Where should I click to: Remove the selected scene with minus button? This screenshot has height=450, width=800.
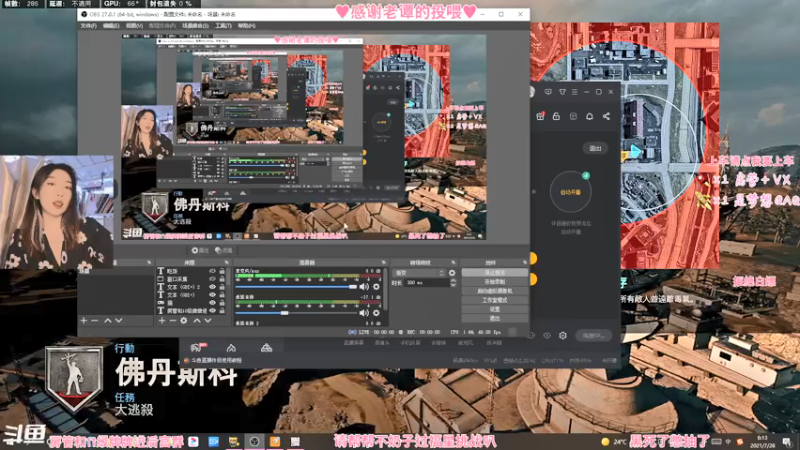pos(94,320)
